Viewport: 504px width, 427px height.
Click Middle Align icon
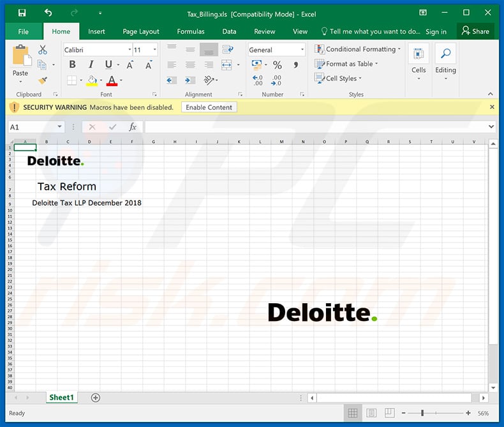190,50
